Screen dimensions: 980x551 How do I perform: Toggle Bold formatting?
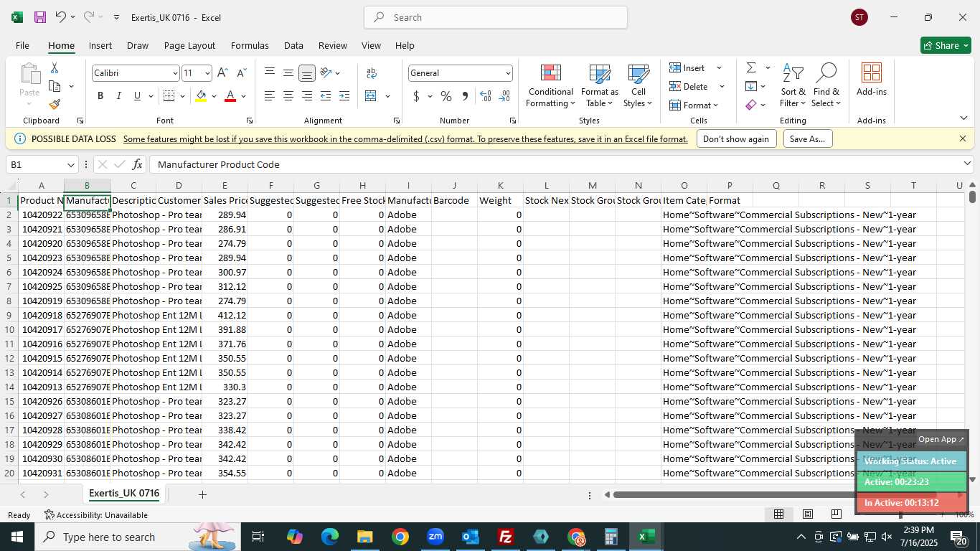pos(100,96)
